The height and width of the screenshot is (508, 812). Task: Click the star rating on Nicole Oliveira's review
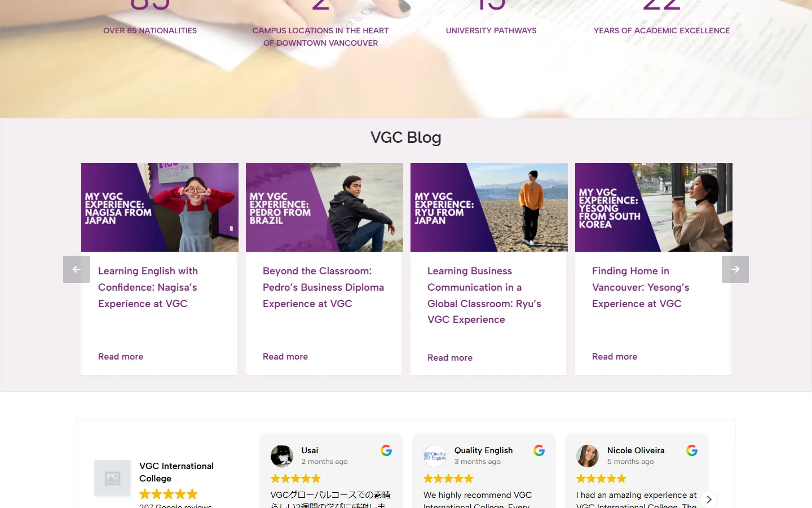tap(601, 479)
